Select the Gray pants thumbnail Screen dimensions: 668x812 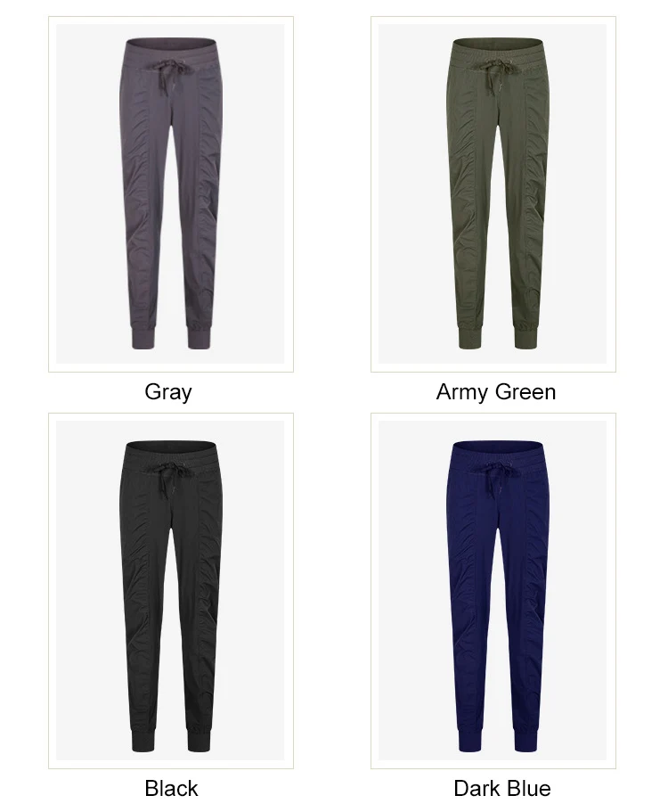(171, 194)
